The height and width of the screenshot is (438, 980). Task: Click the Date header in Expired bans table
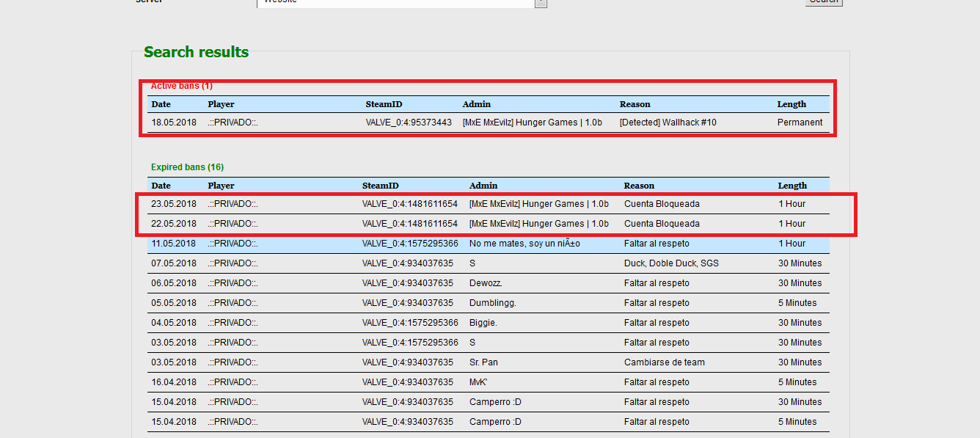pyautogui.click(x=161, y=186)
